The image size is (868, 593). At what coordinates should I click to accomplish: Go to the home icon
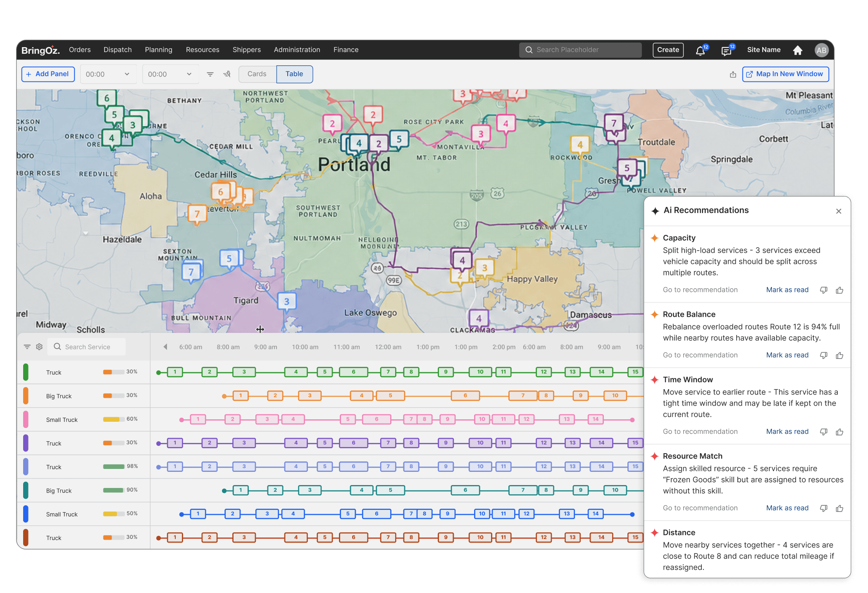tap(798, 50)
